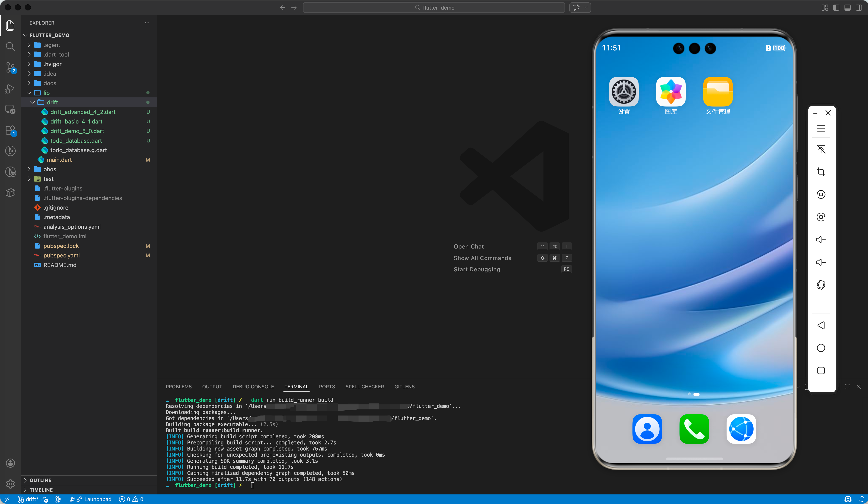Screen dimensions: 868x504
Task: Switch to the PROBLEMS panel tab
Action: [x=178, y=387]
